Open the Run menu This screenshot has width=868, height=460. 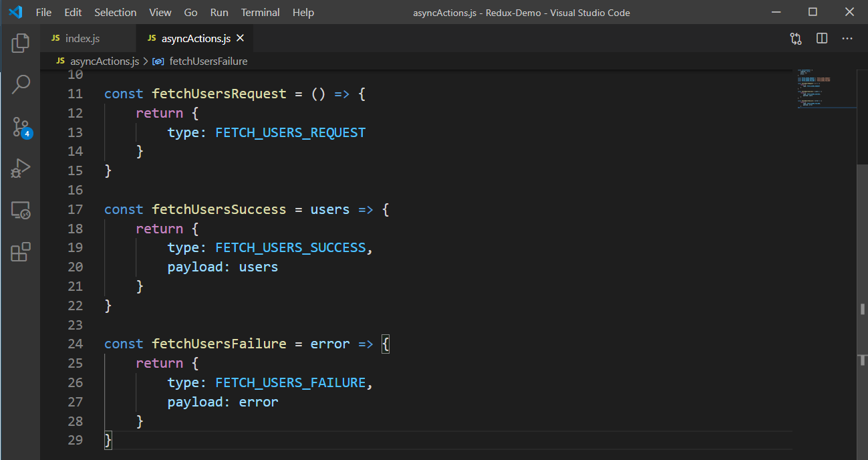pyautogui.click(x=219, y=13)
